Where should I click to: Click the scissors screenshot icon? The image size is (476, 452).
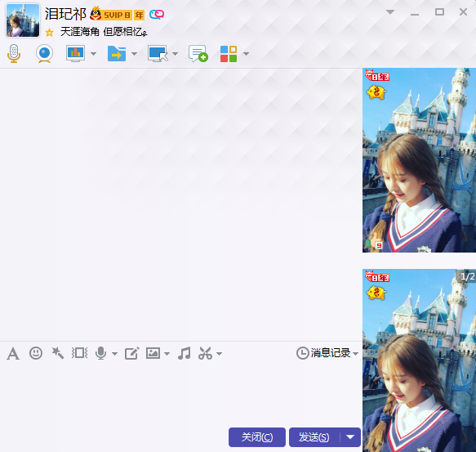point(206,353)
